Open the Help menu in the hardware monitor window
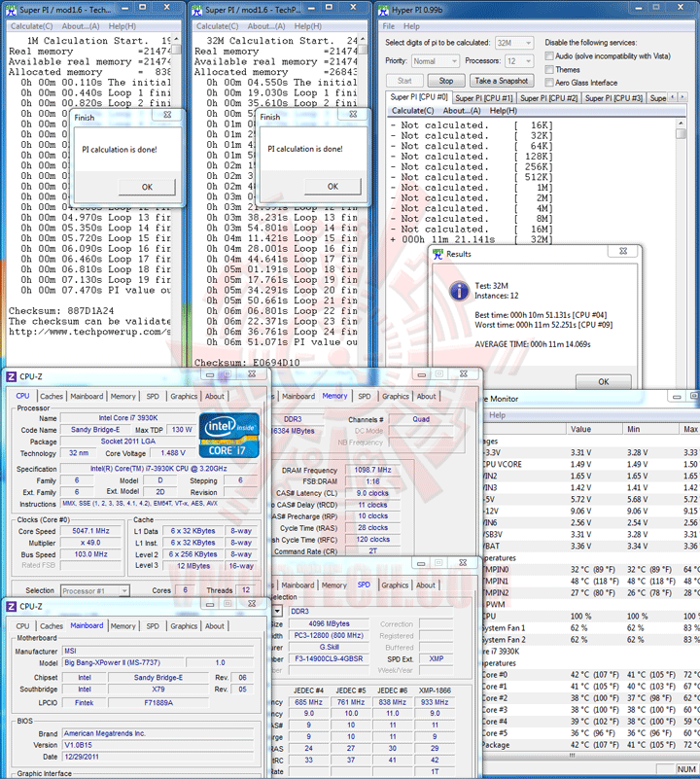Image resolution: width=700 pixels, height=779 pixels. click(497, 415)
